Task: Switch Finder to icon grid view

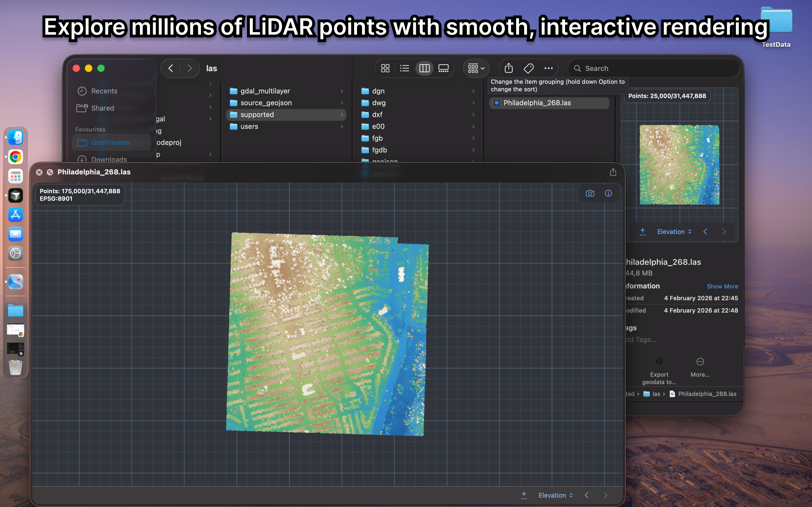Action: click(x=385, y=68)
